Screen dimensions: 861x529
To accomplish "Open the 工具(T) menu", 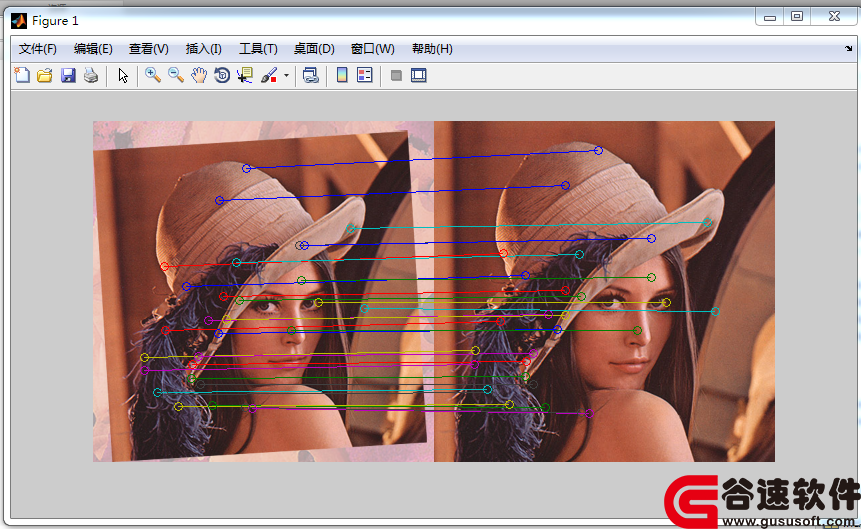I will 258,49.
